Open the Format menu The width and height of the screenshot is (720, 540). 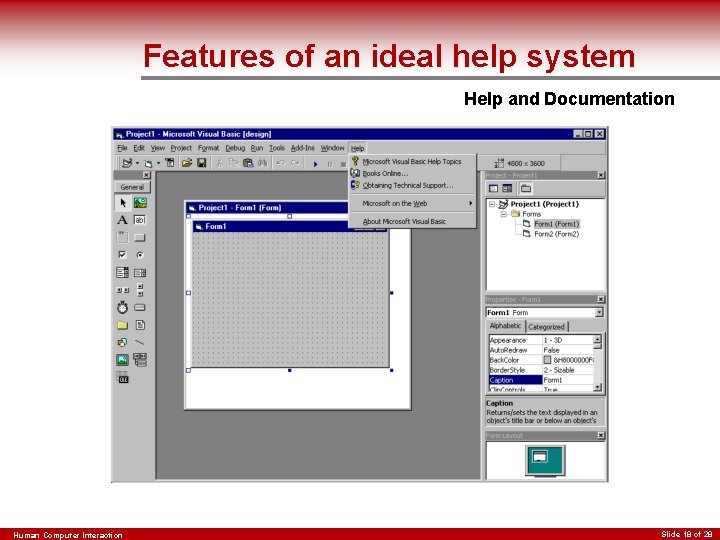coord(208,148)
